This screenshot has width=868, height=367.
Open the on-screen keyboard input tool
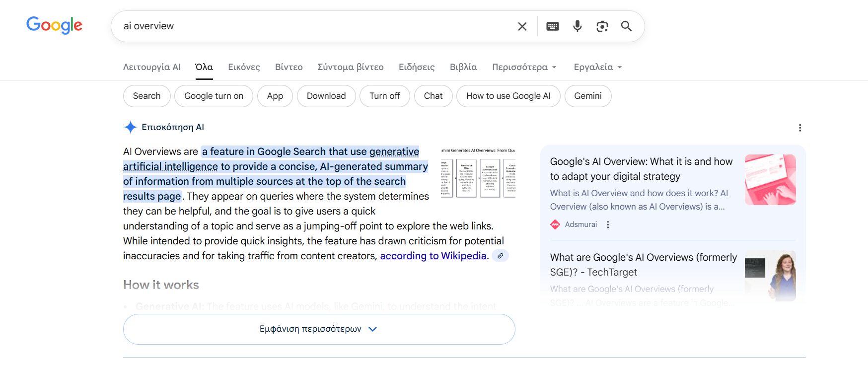coord(552,26)
